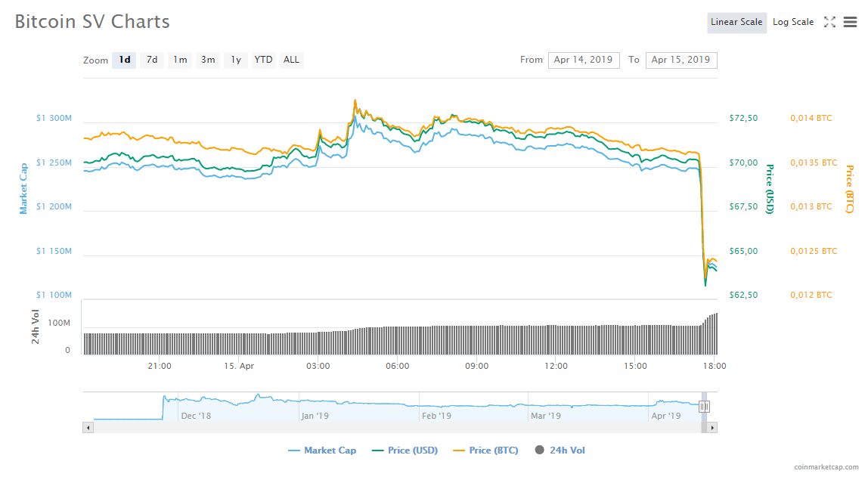Image resolution: width=868 pixels, height=483 pixels.
Task: Toggle 24h Vol series in legend
Action: [x=560, y=450]
